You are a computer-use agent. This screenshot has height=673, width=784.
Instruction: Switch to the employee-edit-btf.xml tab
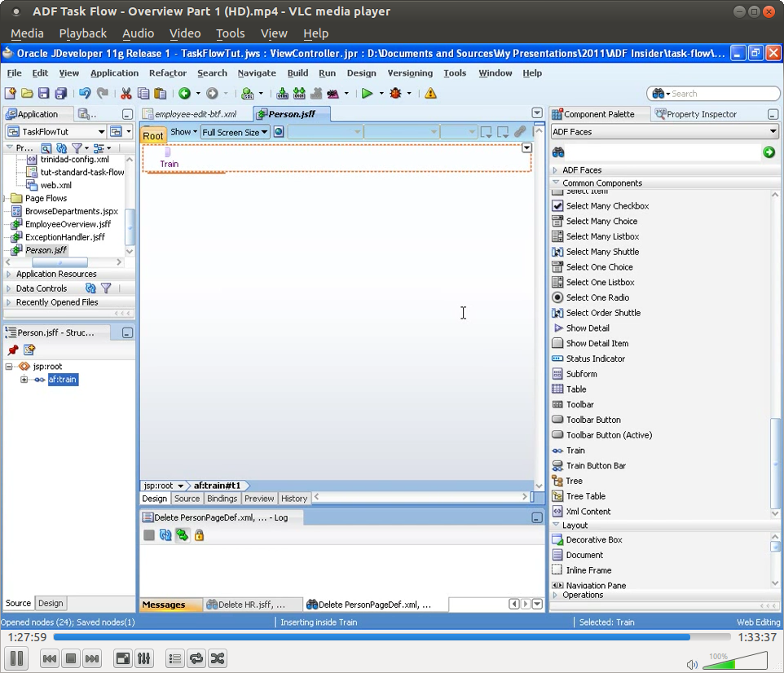tap(196, 114)
